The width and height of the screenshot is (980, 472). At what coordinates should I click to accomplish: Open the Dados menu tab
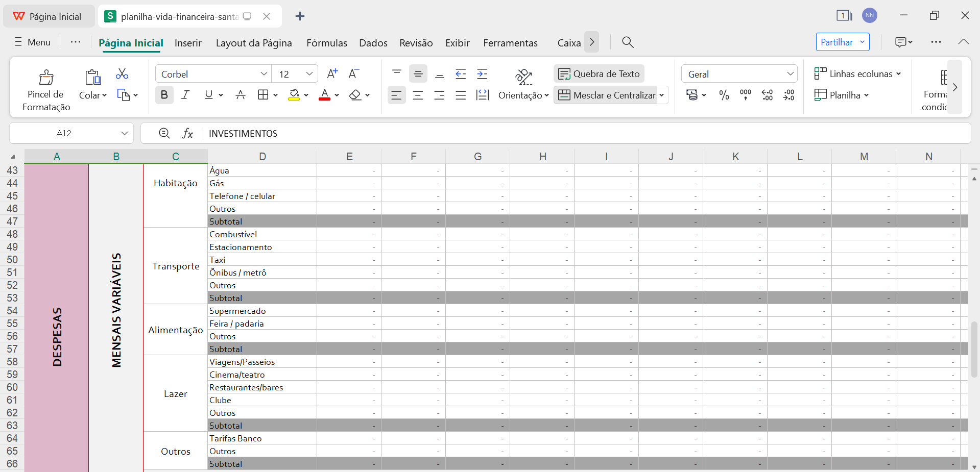click(x=373, y=43)
